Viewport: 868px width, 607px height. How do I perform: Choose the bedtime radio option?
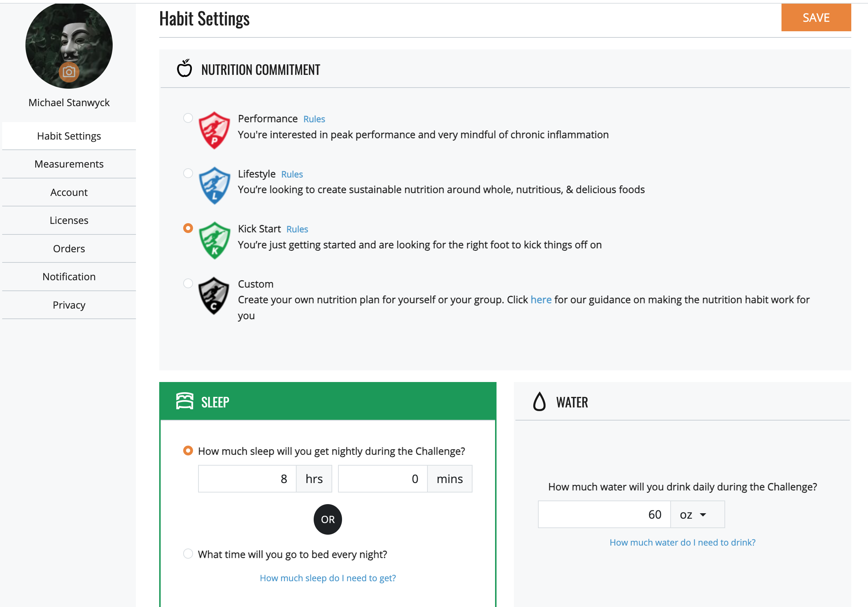[x=188, y=554]
